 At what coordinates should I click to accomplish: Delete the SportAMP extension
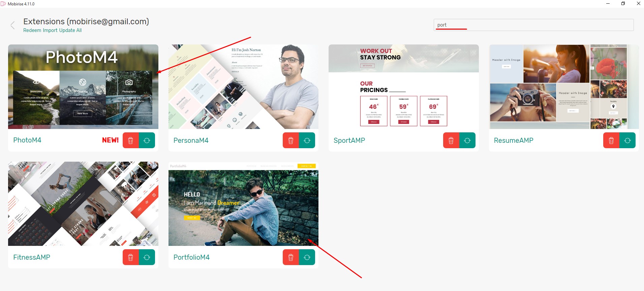click(x=451, y=140)
